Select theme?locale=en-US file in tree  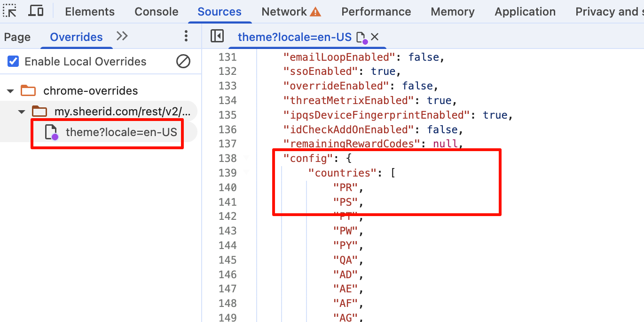point(121,132)
